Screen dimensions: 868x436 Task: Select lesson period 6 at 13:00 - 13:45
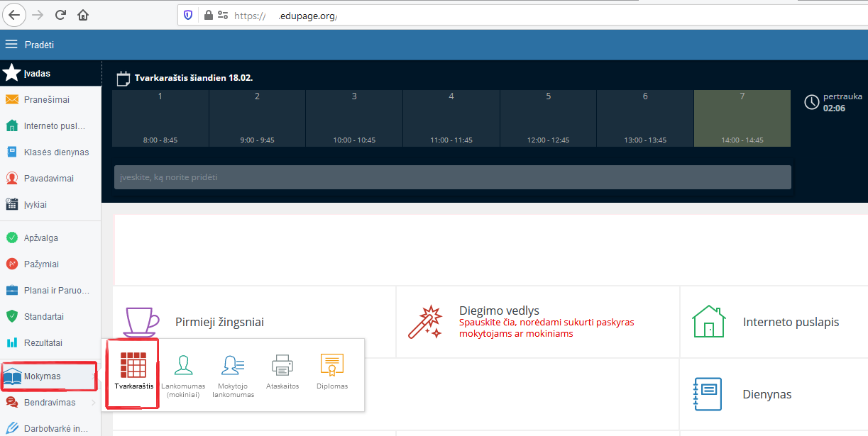point(645,118)
